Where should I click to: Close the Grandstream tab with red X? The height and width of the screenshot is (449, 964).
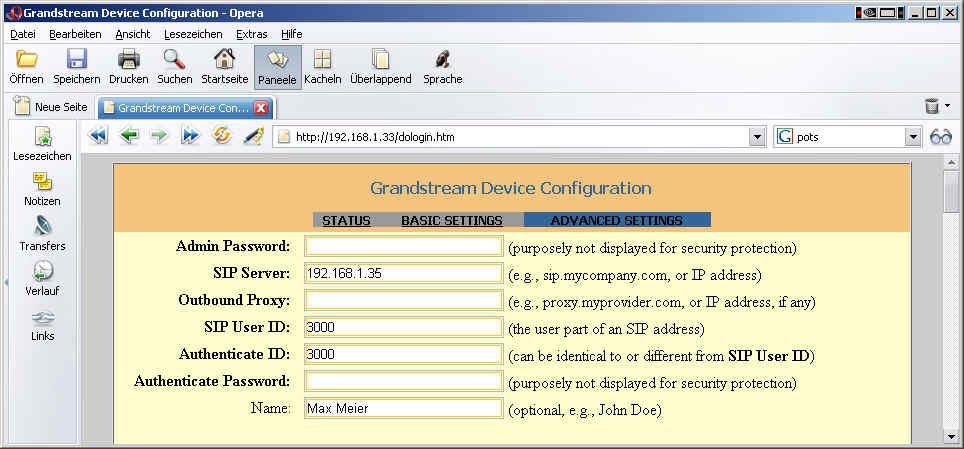click(261, 108)
